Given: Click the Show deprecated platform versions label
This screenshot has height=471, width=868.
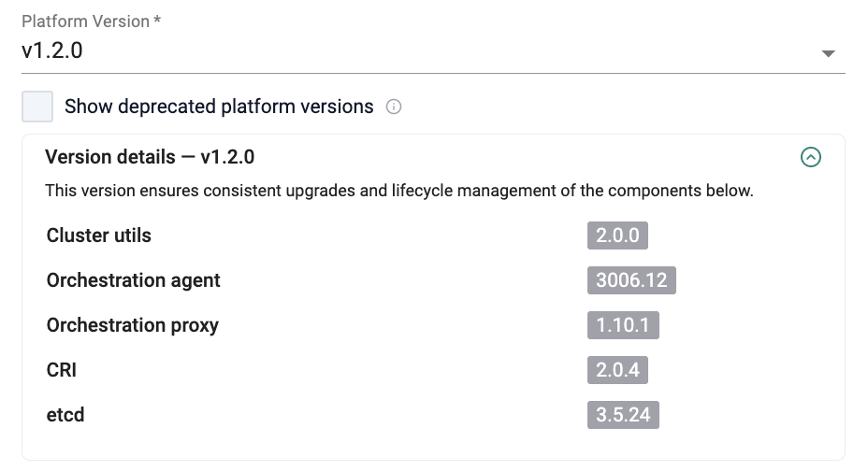Looking at the screenshot, I should [219, 107].
